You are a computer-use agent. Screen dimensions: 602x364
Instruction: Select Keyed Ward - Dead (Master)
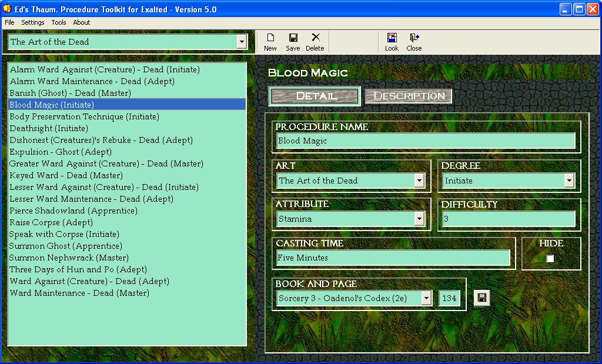pyautogui.click(x=127, y=175)
